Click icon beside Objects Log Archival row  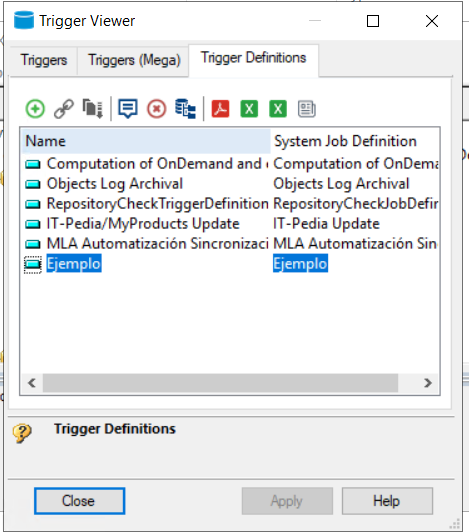click(33, 184)
